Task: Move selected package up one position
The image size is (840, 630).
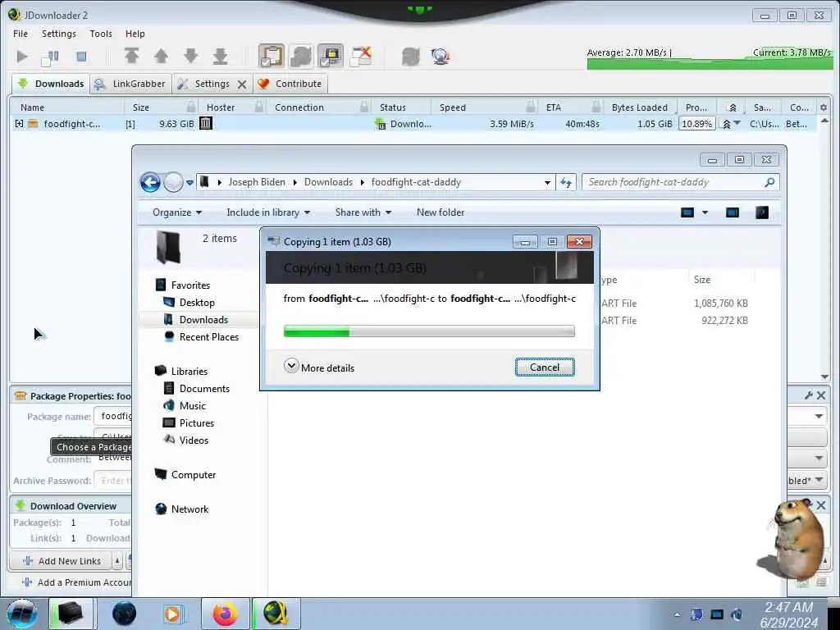Action: (161, 56)
